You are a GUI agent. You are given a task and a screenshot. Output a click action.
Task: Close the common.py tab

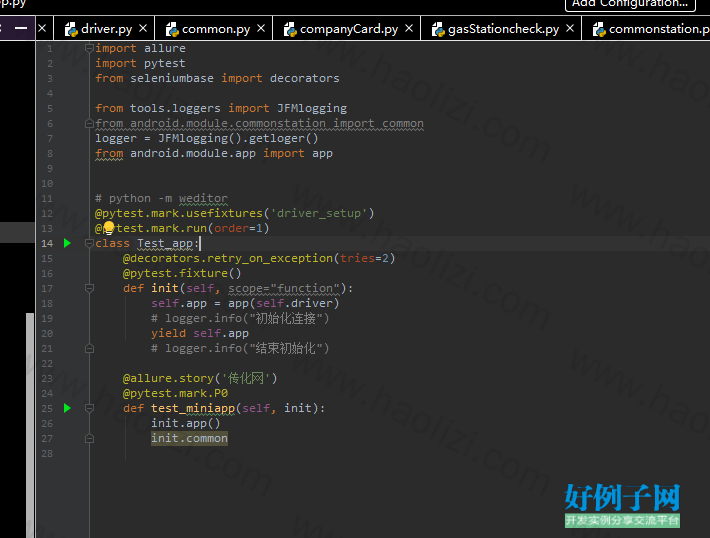[261, 28]
